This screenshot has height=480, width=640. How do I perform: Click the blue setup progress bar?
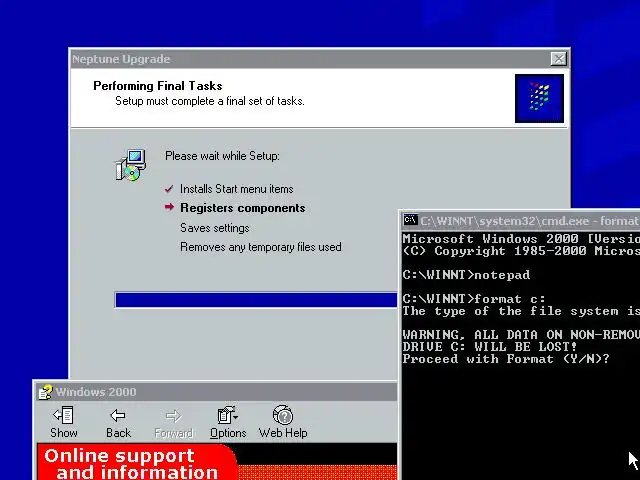256,300
